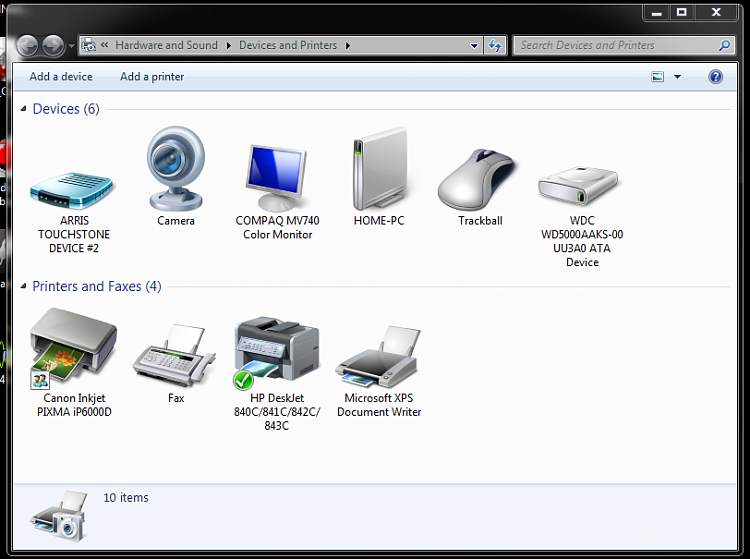Image resolution: width=750 pixels, height=559 pixels.
Task: Click the Printers and Faxes (4) header
Action: coord(97,286)
